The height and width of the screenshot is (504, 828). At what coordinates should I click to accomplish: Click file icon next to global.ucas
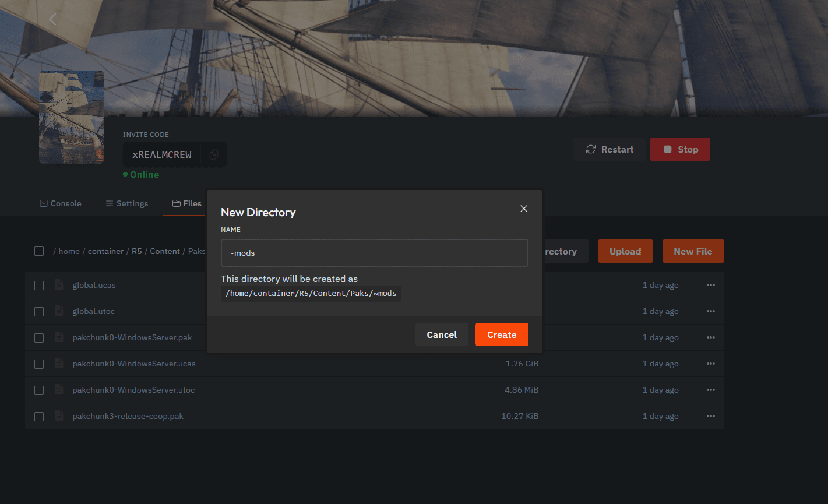(59, 285)
